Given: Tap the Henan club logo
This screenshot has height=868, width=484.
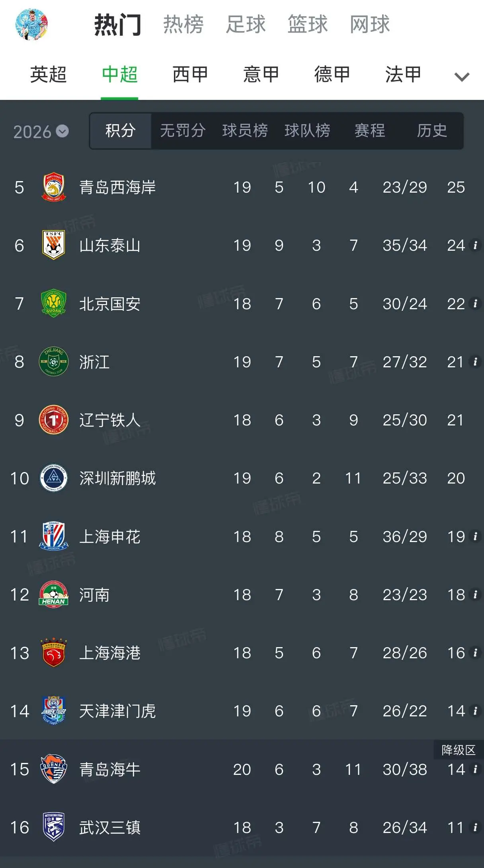Looking at the screenshot, I should coord(53,595).
